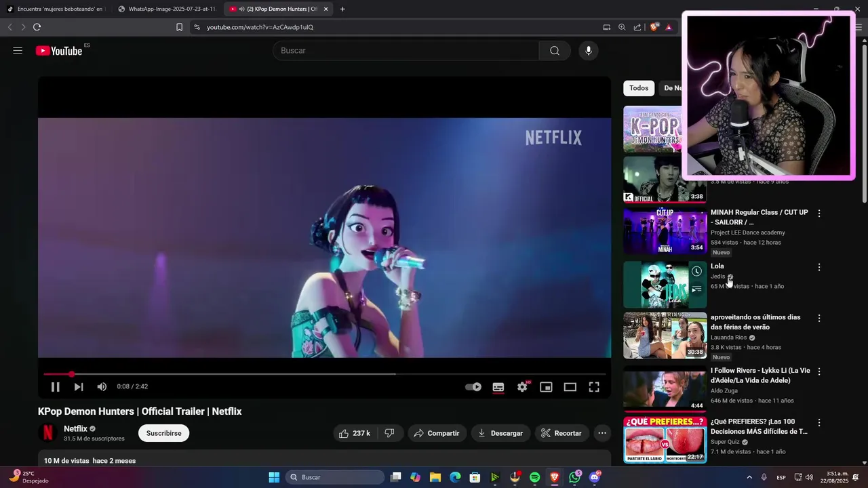
Task: Reload the page with refresh icon
Action: pos(37,27)
